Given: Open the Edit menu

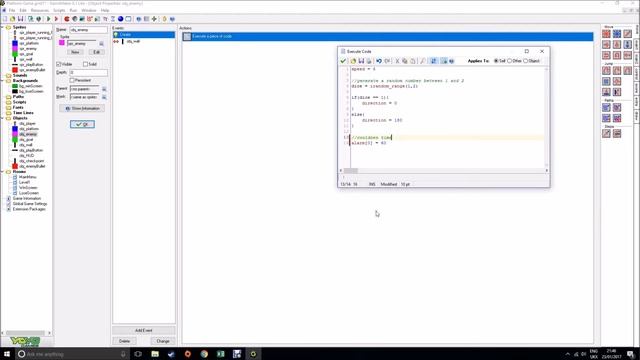Looking at the screenshot, I should click(23, 10).
